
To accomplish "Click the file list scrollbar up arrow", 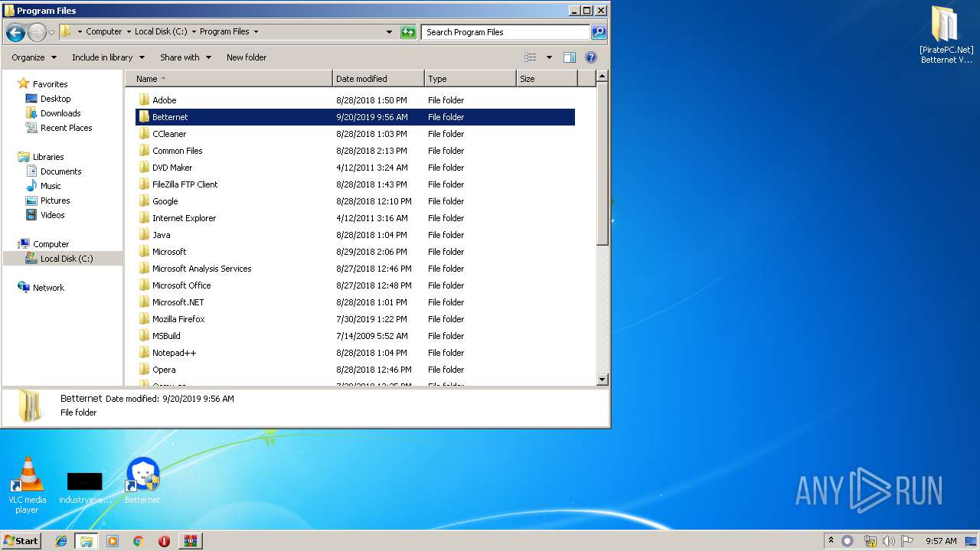I will (x=602, y=77).
